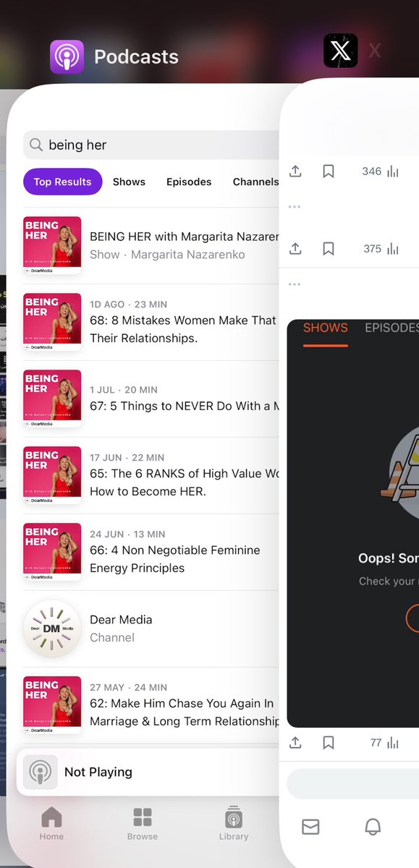Open episode 67: 5 Things to NEVER Do
This screenshot has height=868, width=419.
(x=151, y=399)
